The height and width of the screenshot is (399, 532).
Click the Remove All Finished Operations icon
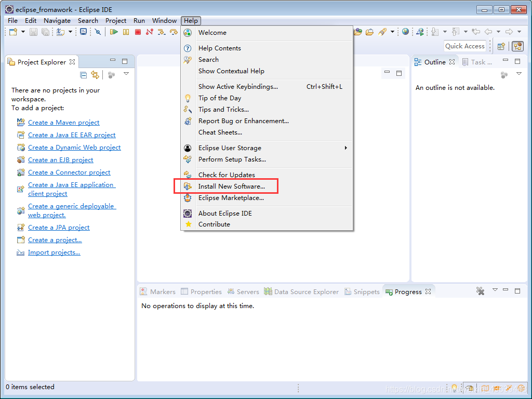[x=480, y=291]
